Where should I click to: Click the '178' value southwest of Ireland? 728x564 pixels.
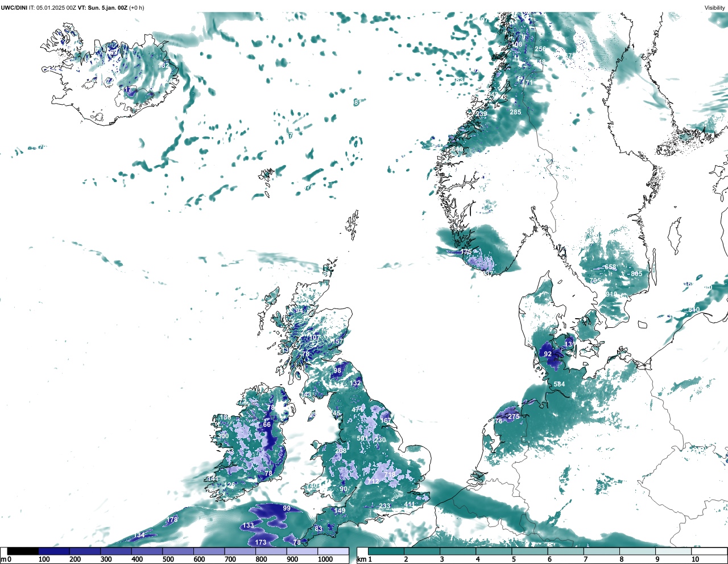tap(172, 520)
